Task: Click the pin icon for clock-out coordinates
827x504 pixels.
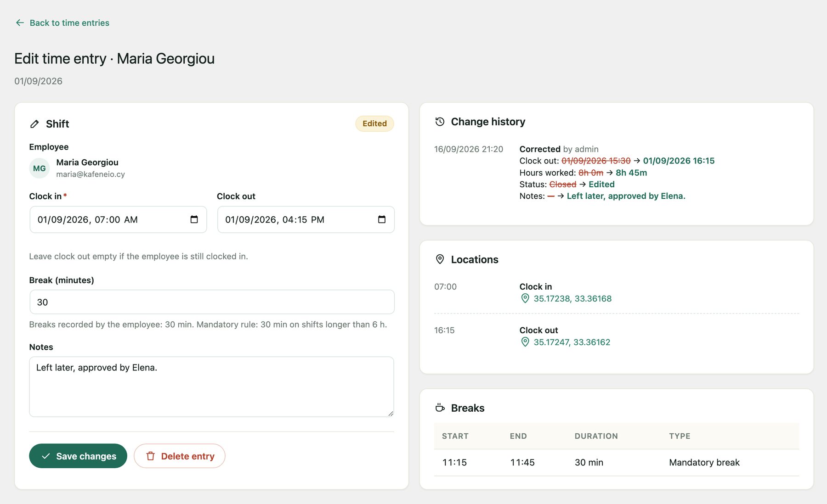Action: point(525,342)
